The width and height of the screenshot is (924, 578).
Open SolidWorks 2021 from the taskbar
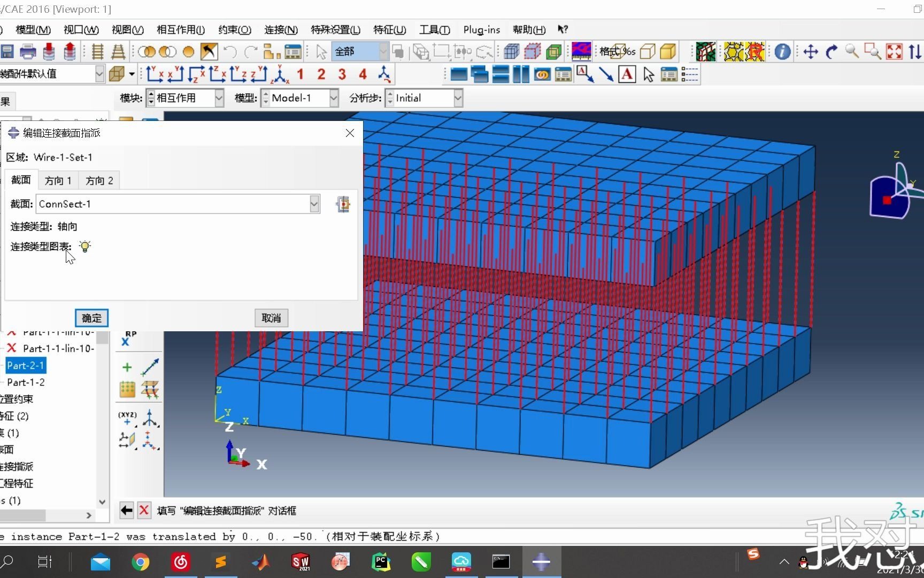point(301,562)
